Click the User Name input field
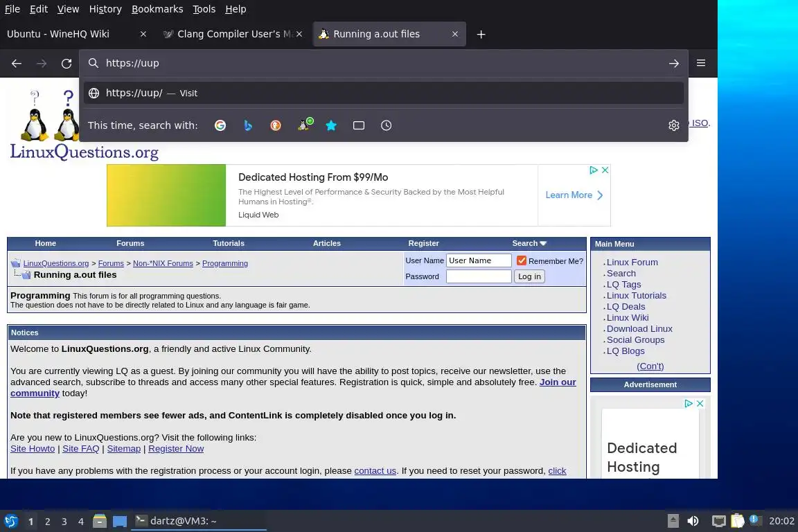 (479, 260)
